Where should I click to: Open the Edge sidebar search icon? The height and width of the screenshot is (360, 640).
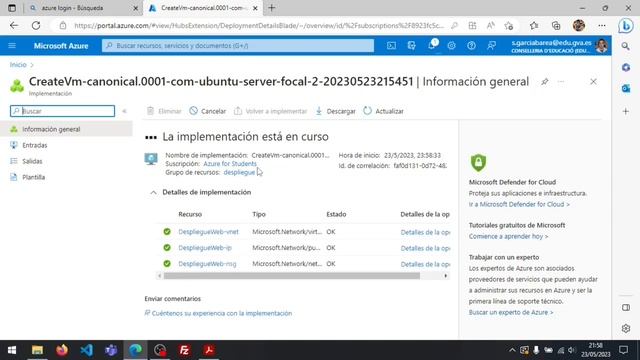coord(625,46)
